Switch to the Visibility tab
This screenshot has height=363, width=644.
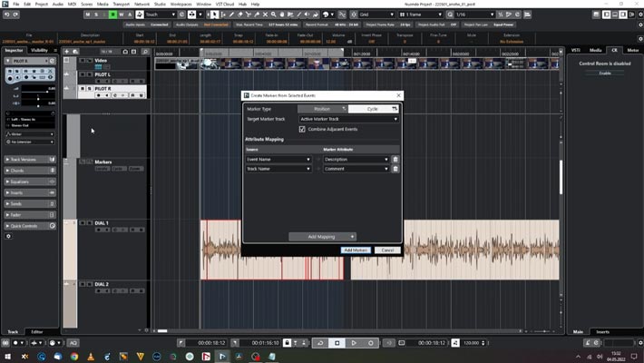coord(40,50)
